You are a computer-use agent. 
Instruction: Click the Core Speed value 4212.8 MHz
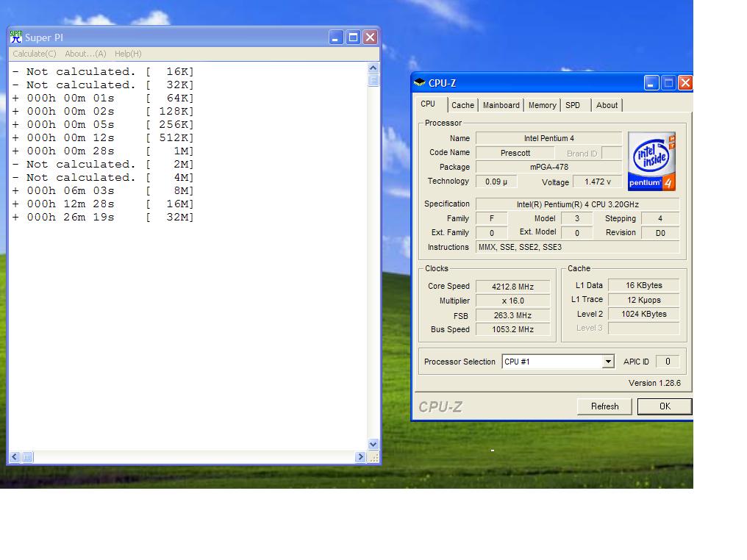coord(512,286)
